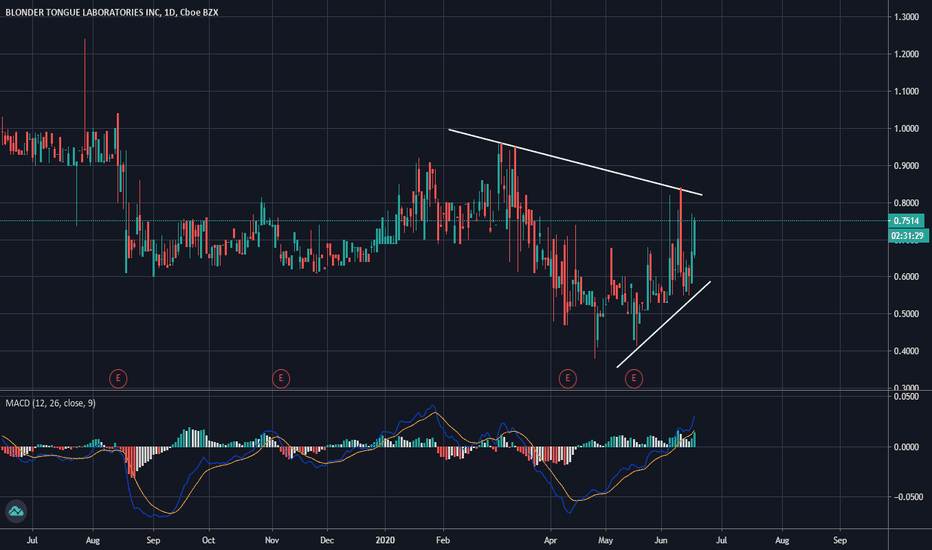Click the first Aug label on time axis
The image size is (932, 550).
pos(93,540)
